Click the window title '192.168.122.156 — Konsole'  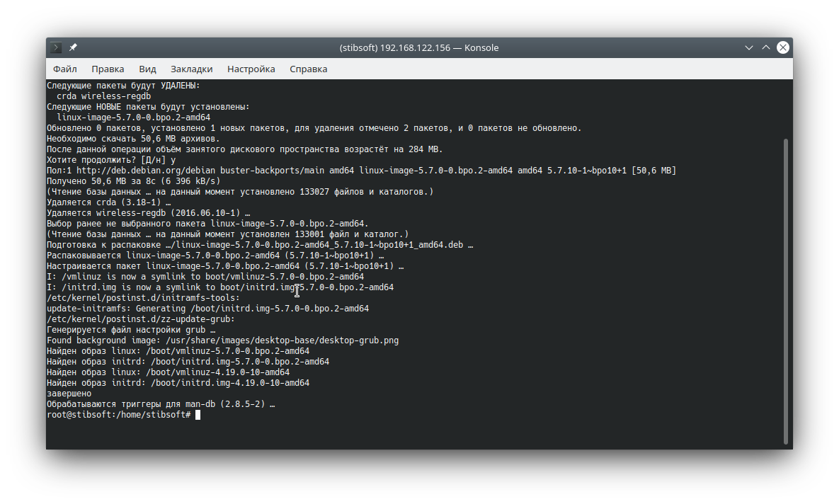tap(419, 47)
